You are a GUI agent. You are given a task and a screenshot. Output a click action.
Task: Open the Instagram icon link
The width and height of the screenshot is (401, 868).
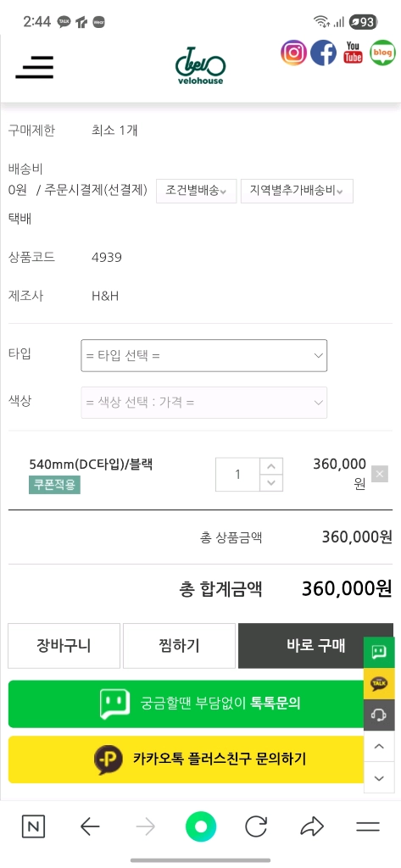293,53
